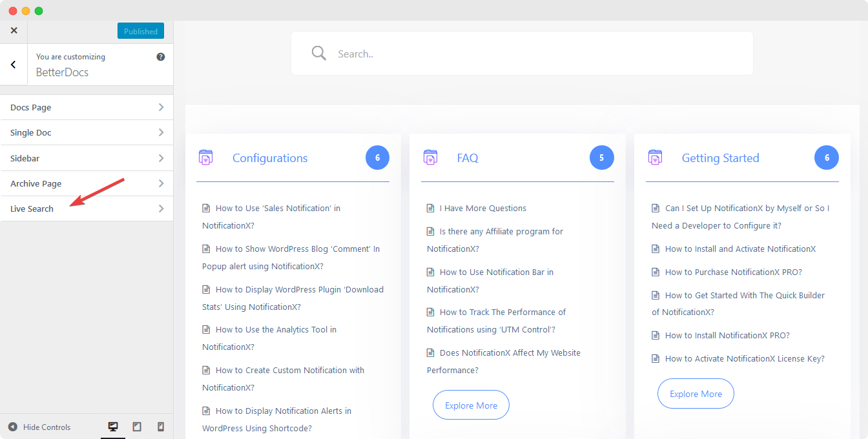Click the Published button
This screenshot has height=439, width=868.
[141, 31]
